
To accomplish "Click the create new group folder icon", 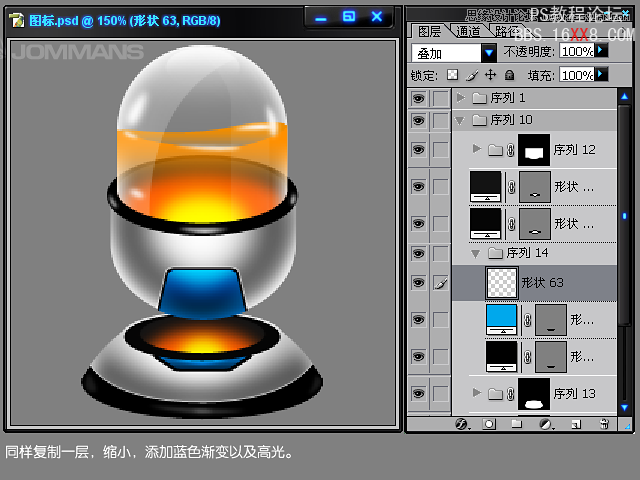I will tap(517, 424).
